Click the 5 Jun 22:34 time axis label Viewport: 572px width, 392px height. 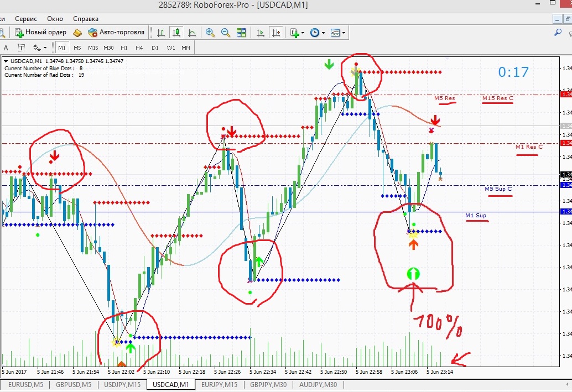click(263, 372)
